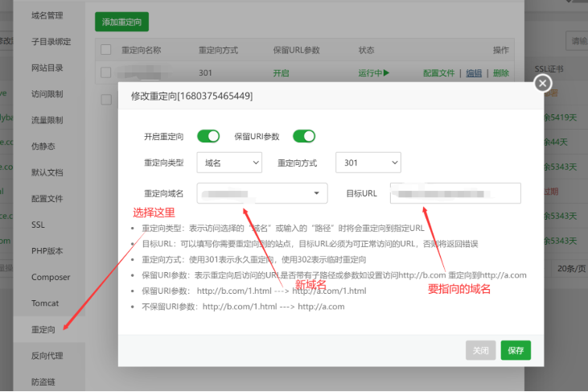Toggle the 开启重定向 switch
The image size is (588, 392).
click(208, 136)
